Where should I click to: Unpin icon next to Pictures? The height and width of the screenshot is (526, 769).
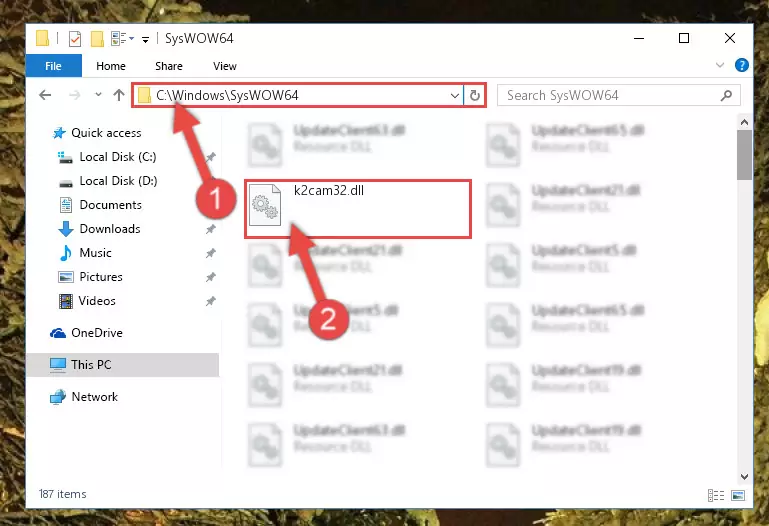point(210,277)
